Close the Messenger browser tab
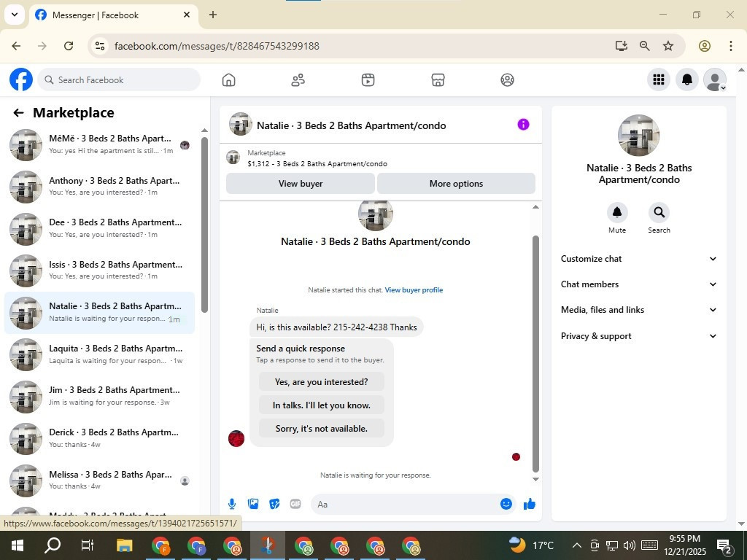The image size is (747, 560). pyautogui.click(x=187, y=15)
